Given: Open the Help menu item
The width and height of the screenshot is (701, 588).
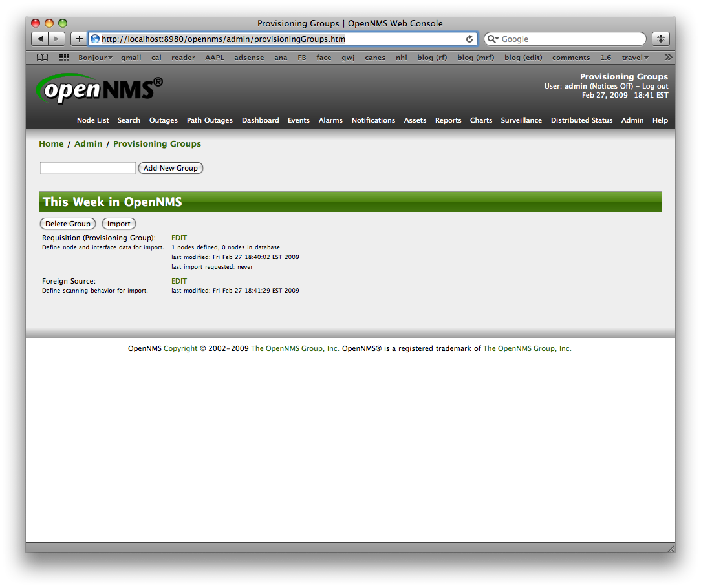Looking at the screenshot, I should (660, 120).
